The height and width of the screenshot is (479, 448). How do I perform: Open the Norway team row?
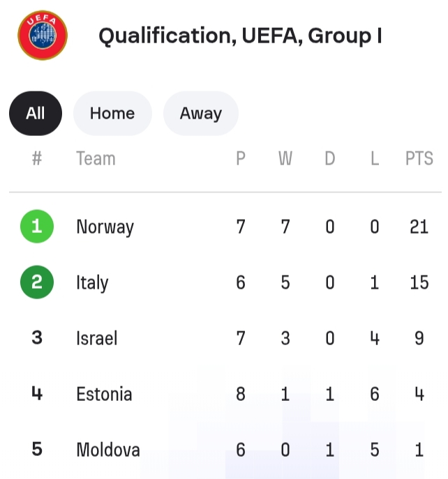point(105,227)
